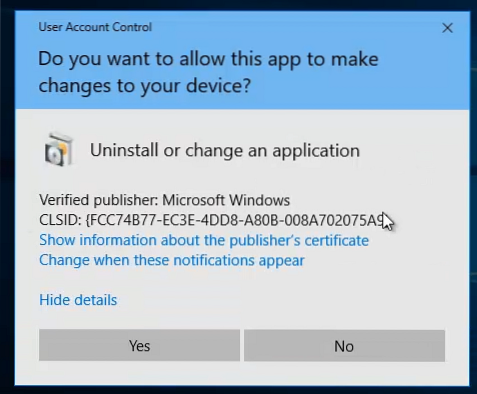Click the uninstall application program icon
The width and height of the screenshot is (477, 394).
pos(59,149)
